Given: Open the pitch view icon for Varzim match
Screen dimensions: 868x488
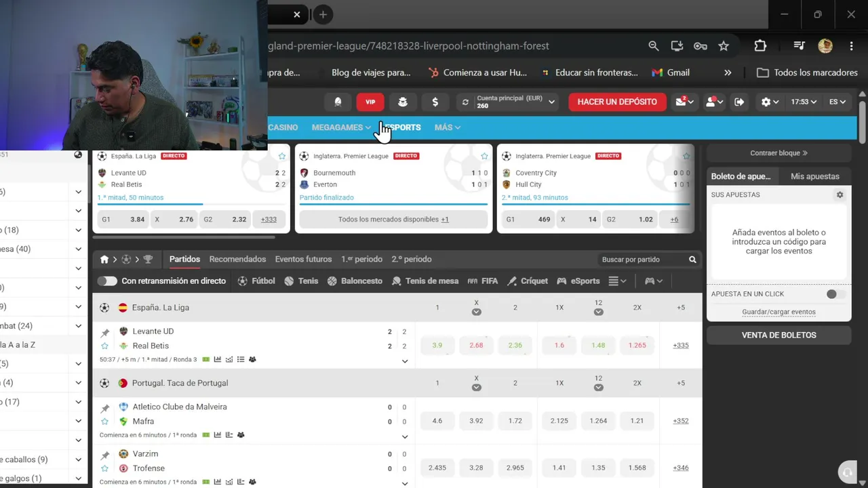Looking at the screenshot, I should (x=206, y=482).
